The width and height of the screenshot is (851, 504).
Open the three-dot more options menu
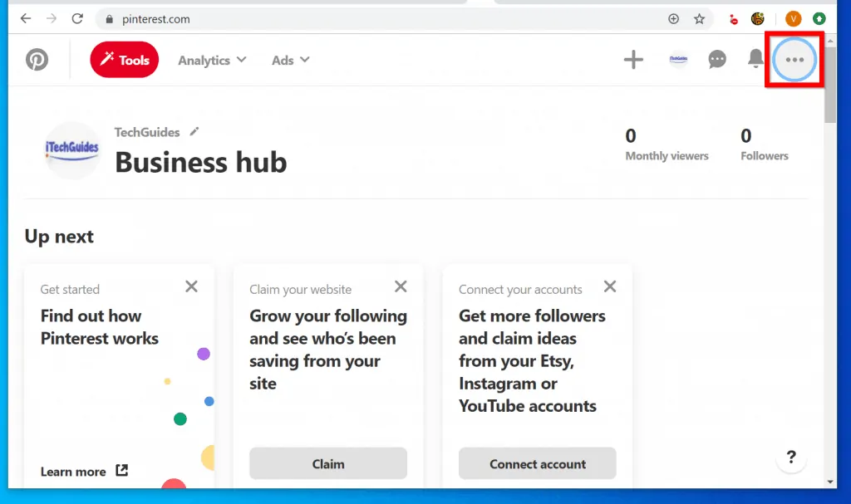(794, 60)
